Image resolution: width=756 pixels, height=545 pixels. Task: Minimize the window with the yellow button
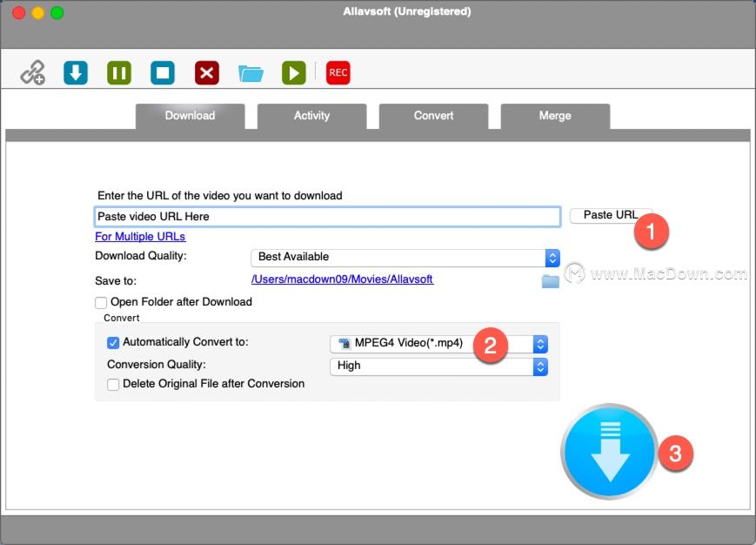click(38, 12)
